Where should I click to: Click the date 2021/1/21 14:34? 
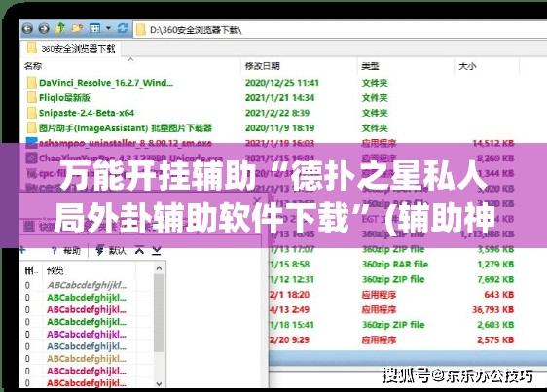point(279,97)
